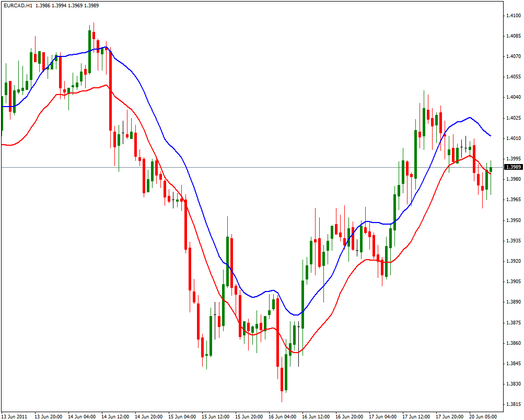Click the 1.3890 price axis label
Viewport: 524px width, 420px height.
514,302
